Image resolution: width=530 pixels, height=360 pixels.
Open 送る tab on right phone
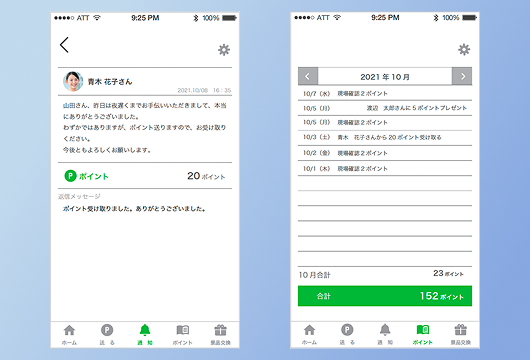(x=347, y=335)
